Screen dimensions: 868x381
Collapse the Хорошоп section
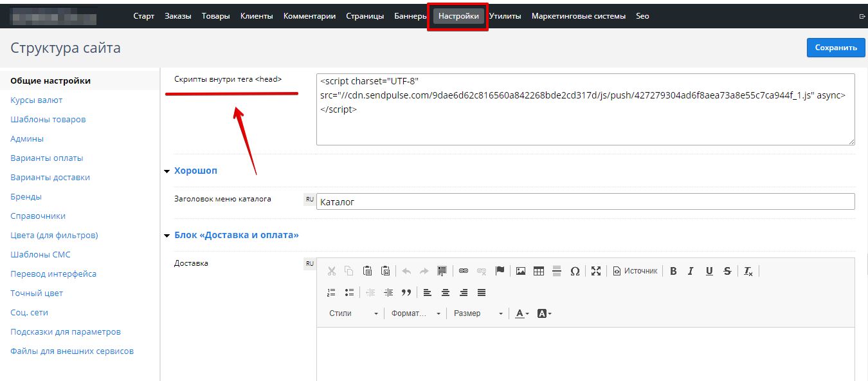(x=168, y=171)
